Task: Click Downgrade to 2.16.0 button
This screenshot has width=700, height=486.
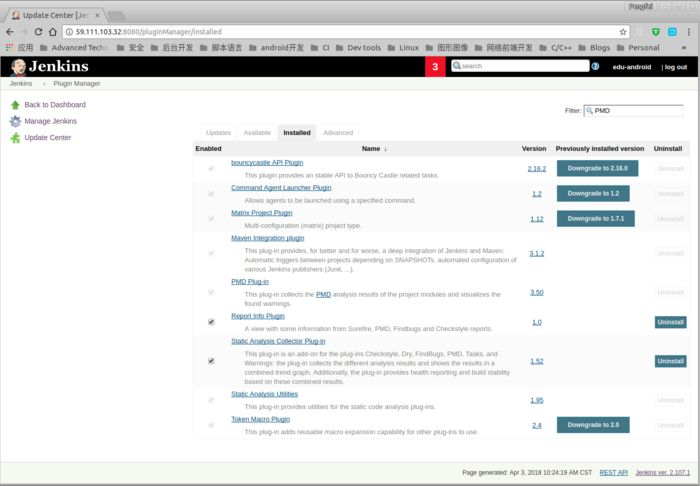Action: coord(597,168)
